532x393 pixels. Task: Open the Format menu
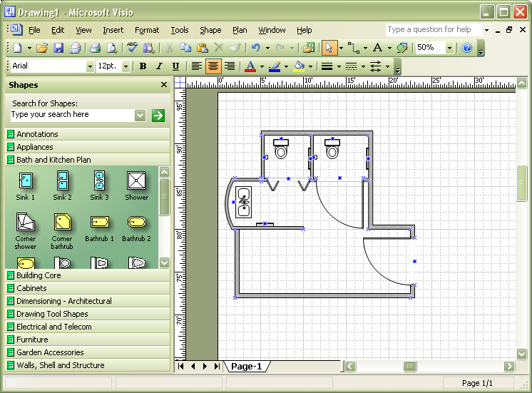click(147, 30)
